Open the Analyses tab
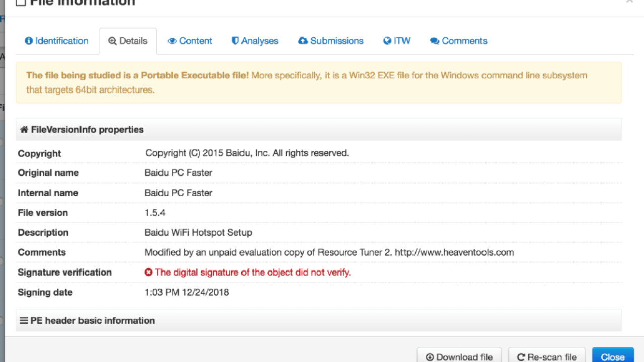 [255, 41]
